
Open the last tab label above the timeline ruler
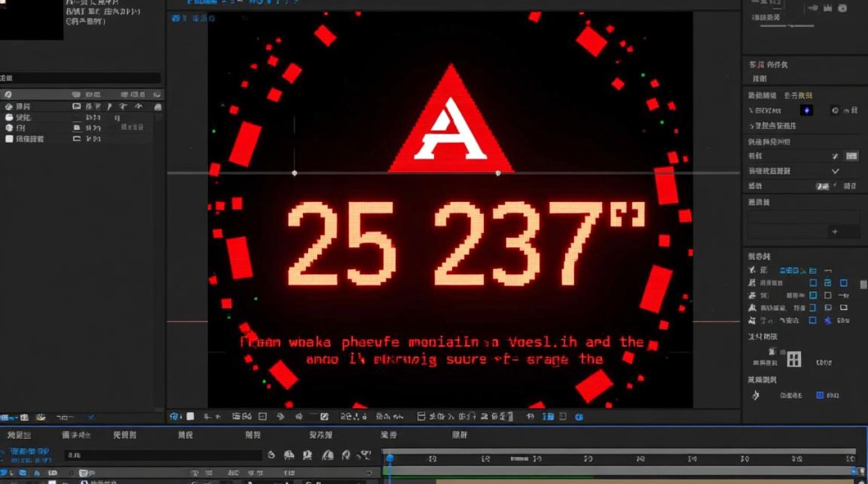(459, 436)
